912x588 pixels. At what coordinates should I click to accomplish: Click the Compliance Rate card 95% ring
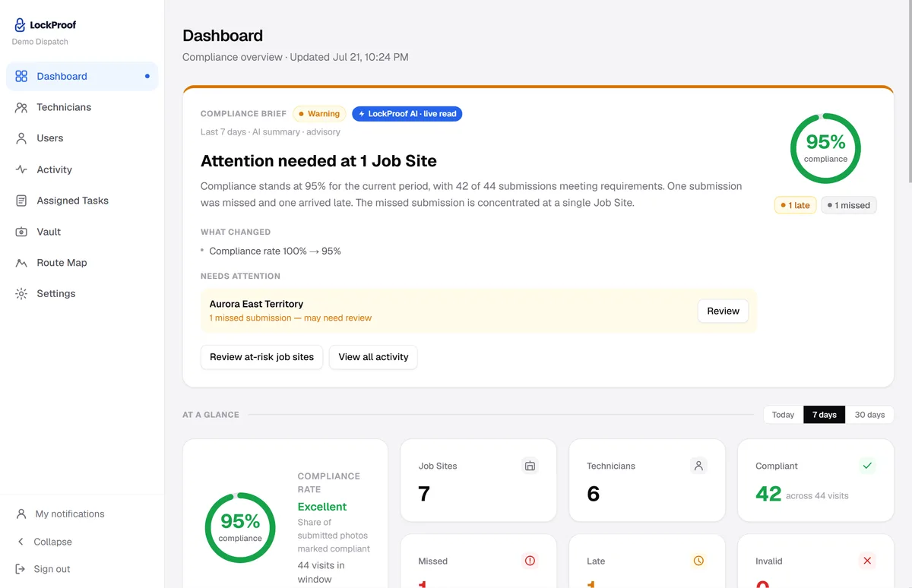tap(240, 527)
